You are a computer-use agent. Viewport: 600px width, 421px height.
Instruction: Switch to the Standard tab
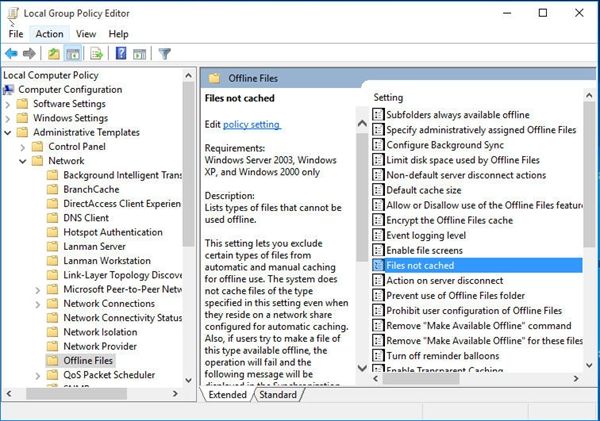tap(278, 395)
